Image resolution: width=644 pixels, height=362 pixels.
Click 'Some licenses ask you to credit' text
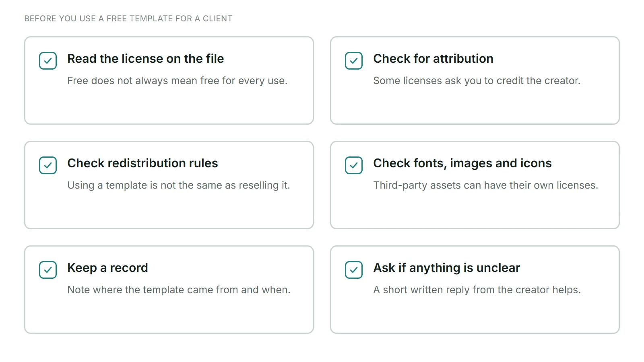click(x=449, y=81)
